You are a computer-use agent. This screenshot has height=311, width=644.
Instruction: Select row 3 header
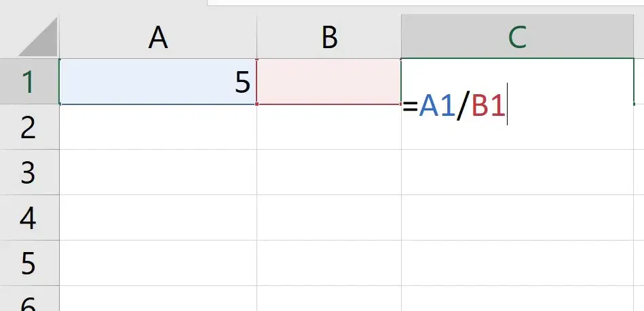(x=29, y=172)
